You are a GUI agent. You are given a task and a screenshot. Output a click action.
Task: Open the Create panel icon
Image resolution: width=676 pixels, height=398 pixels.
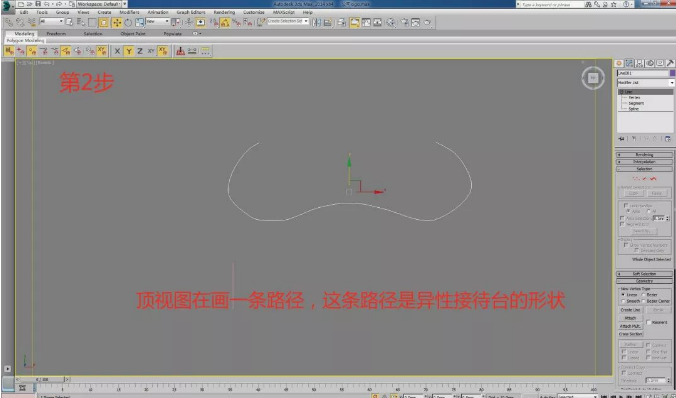tap(619, 63)
